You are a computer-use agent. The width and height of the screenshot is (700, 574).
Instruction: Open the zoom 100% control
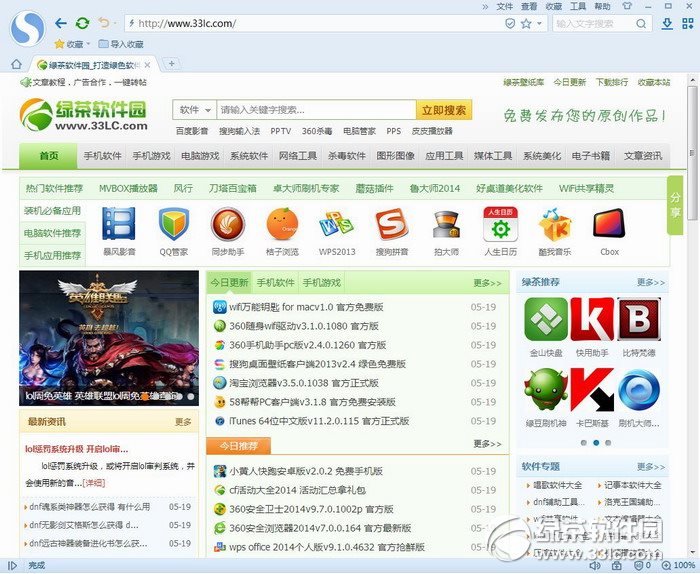tap(679, 566)
